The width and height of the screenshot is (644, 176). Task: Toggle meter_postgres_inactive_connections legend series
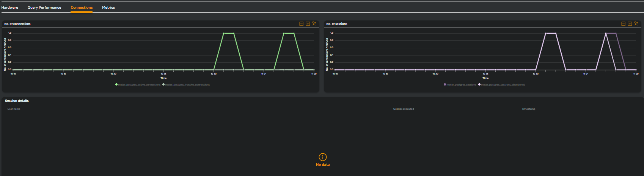click(x=187, y=85)
